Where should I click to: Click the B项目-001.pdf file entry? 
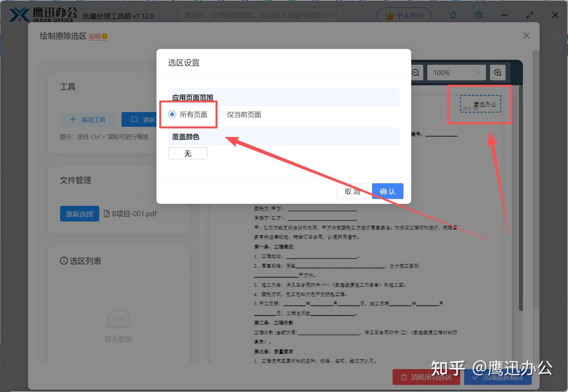coord(130,213)
